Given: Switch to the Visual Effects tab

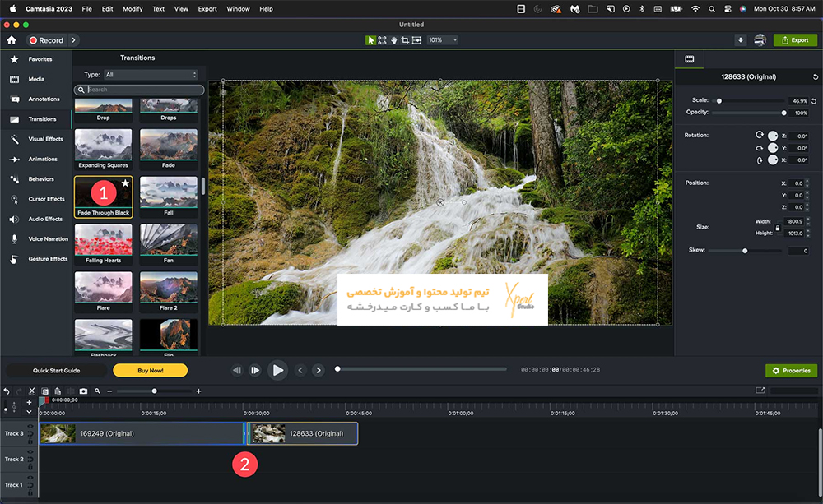Looking at the screenshot, I should coord(35,139).
